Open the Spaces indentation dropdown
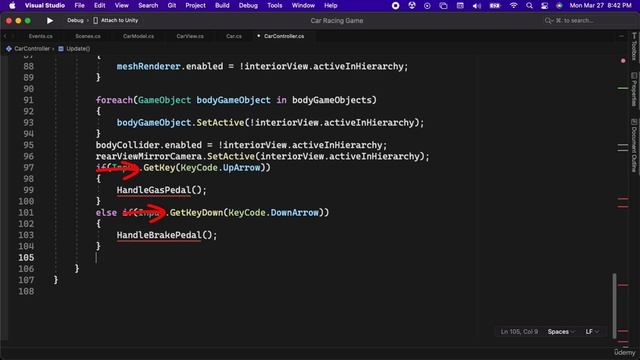Image resolution: width=640 pixels, height=360 pixels. click(x=561, y=332)
